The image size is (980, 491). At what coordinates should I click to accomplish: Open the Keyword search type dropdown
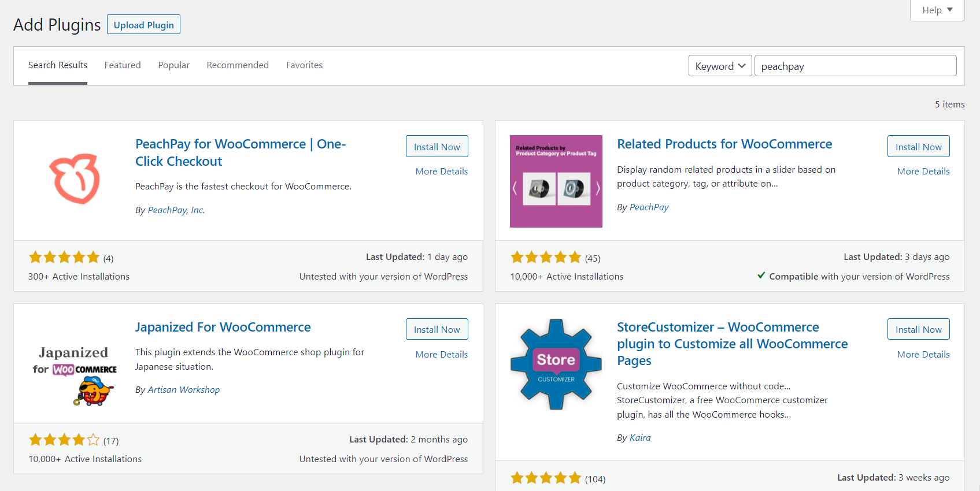click(x=720, y=66)
